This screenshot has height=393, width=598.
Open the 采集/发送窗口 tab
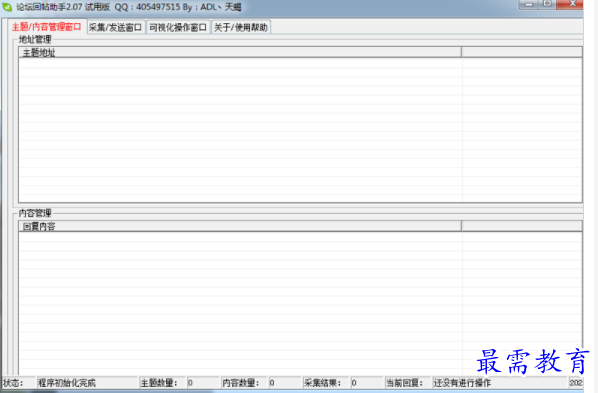(116, 27)
